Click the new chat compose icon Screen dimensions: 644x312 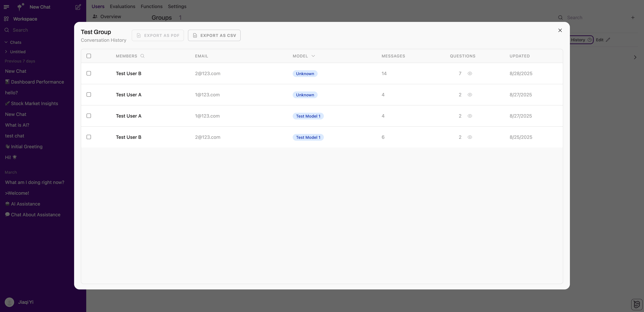coord(78,7)
